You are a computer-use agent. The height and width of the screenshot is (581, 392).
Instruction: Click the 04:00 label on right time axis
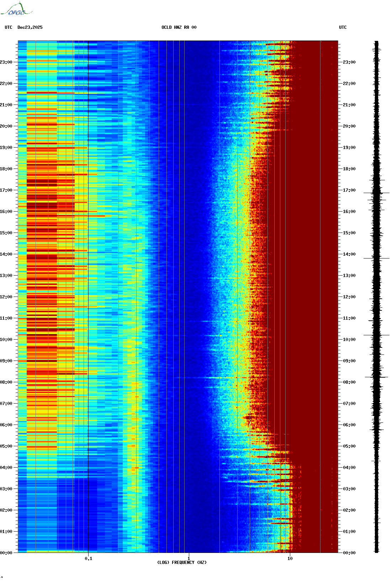[x=349, y=468]
